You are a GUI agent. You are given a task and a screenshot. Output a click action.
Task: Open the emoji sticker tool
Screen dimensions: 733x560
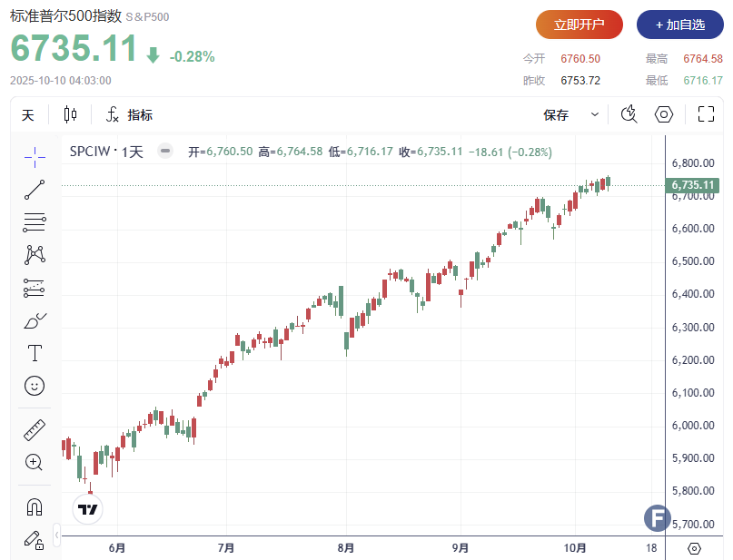tap(35, 386)
